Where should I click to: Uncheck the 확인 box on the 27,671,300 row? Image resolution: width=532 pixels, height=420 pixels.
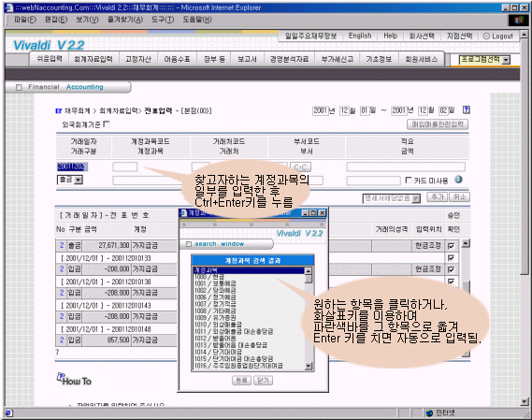click(x=451, y=246)
